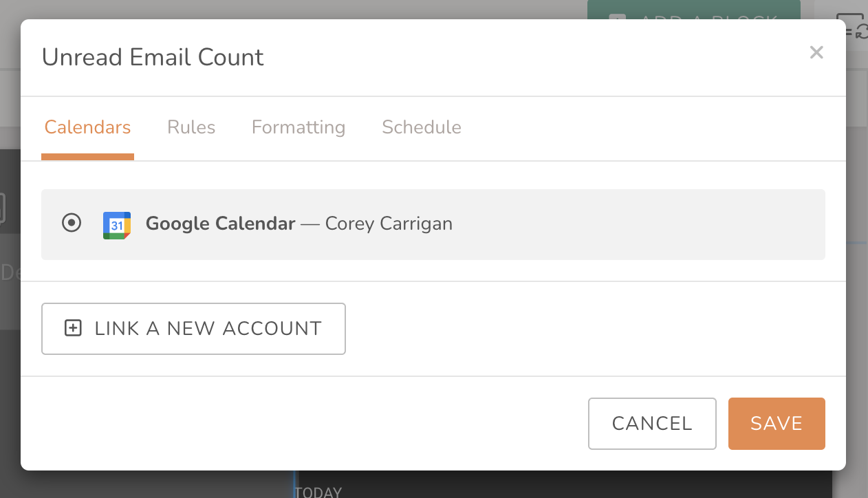Click the Unread Email Count dialog title

point(153,57)
